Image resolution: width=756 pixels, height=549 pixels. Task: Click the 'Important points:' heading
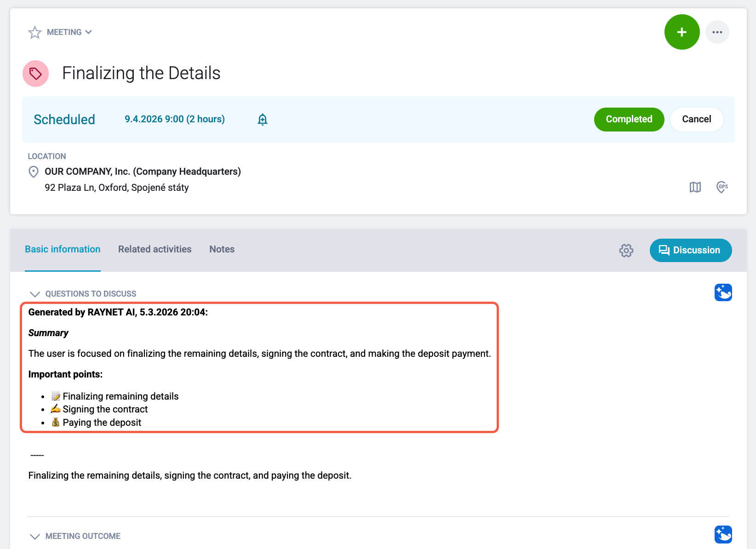click(x=65, y=374)
